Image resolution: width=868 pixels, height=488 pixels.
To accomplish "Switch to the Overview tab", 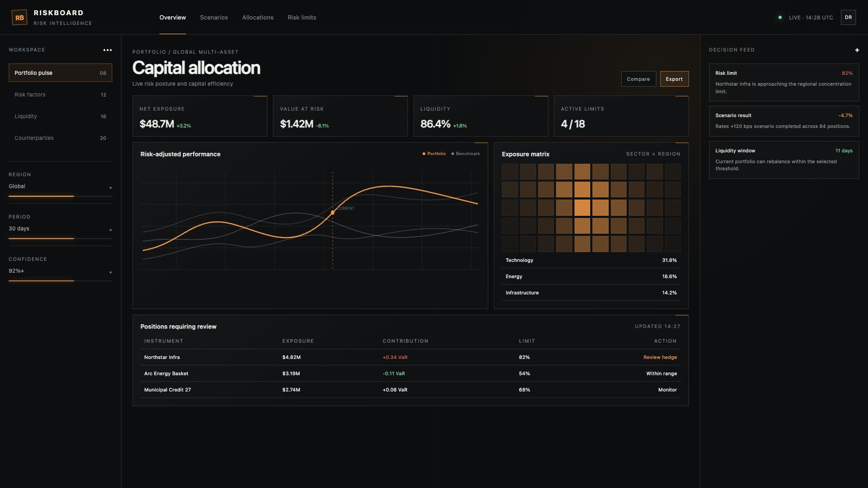I will pos(173,17).
